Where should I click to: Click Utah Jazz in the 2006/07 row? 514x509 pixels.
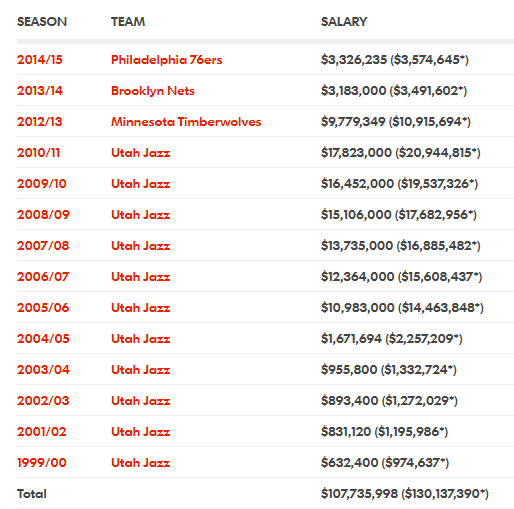tap(140, 277)
